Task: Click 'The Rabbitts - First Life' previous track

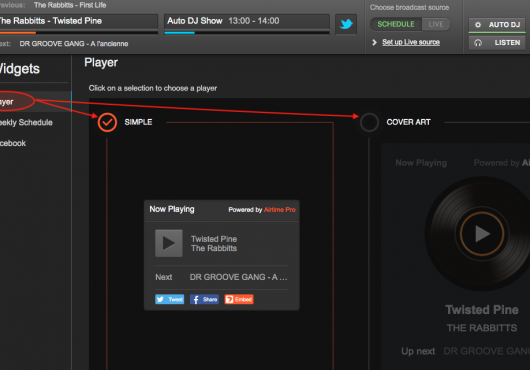Action: 70,5
